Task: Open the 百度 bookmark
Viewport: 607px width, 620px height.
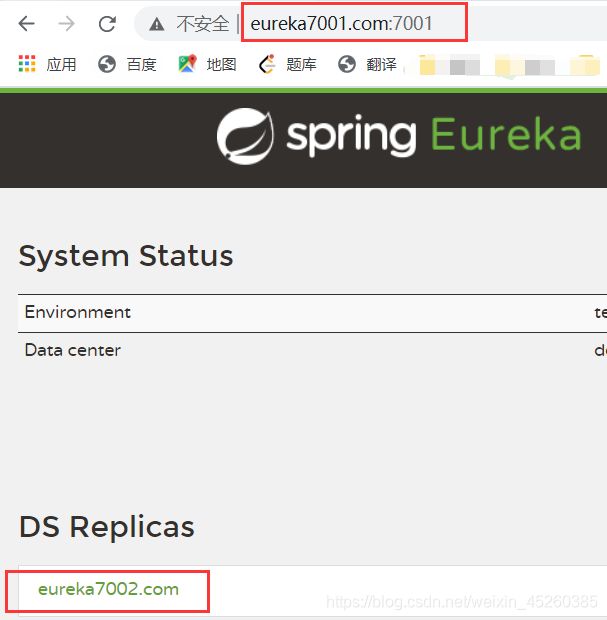Action: click(142, 64)
